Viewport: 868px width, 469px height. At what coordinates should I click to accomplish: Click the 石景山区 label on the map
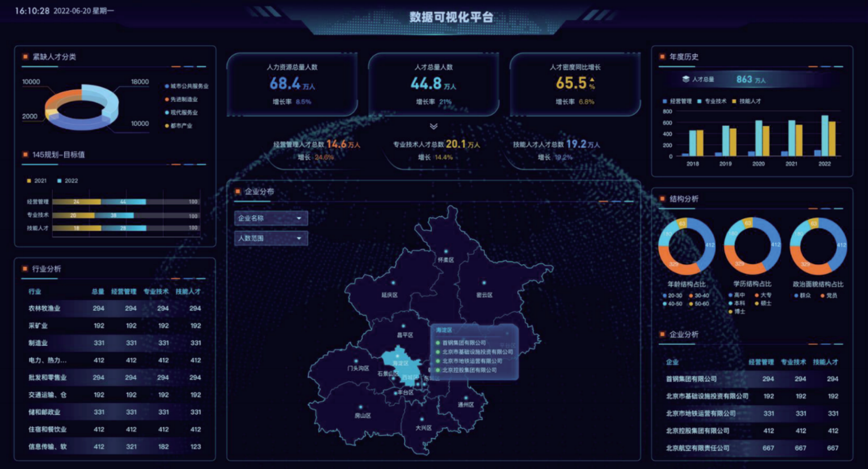click(x=388, y=373)
